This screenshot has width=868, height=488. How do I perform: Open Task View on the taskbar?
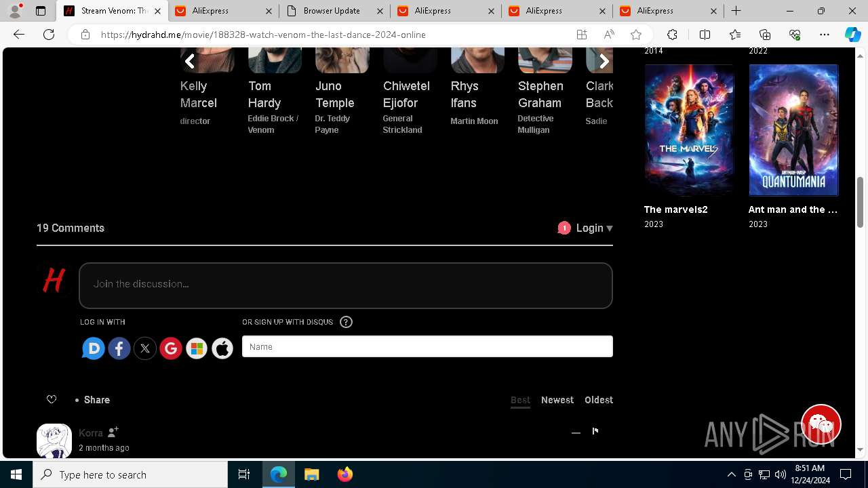(244, 474)
